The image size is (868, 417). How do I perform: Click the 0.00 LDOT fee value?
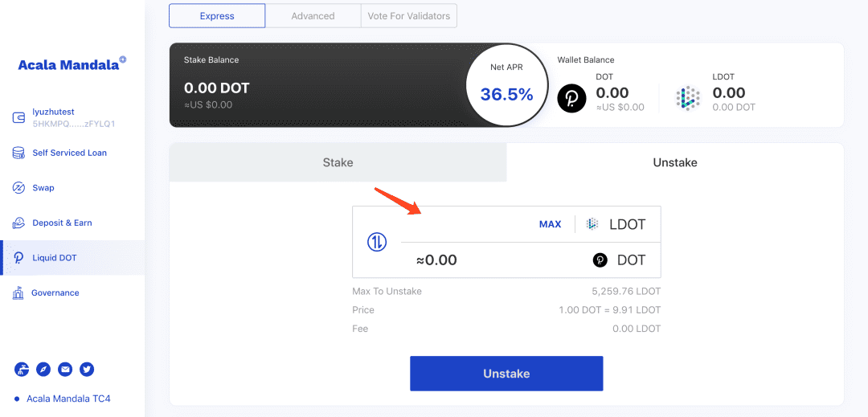pos(637,329)
